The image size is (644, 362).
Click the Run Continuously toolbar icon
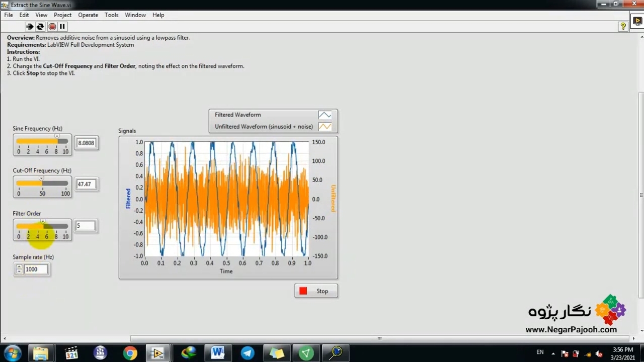coord(40,27)
